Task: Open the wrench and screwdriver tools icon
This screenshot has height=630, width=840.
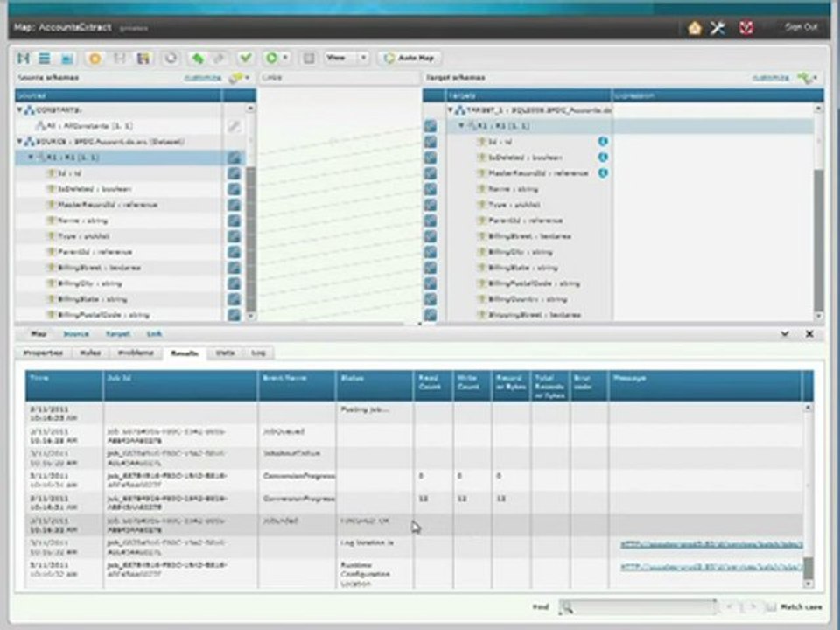Action: 717,28
